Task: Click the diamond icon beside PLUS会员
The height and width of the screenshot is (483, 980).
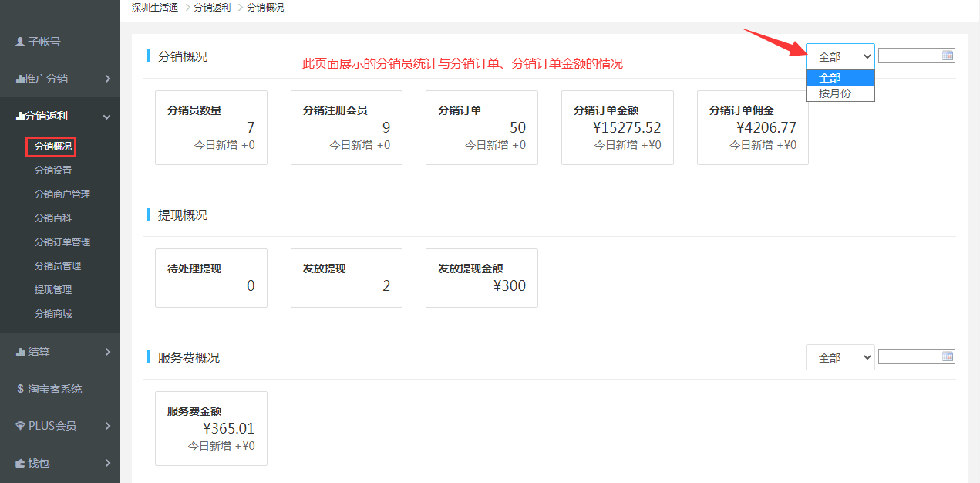Action: (x=21, y=426)
